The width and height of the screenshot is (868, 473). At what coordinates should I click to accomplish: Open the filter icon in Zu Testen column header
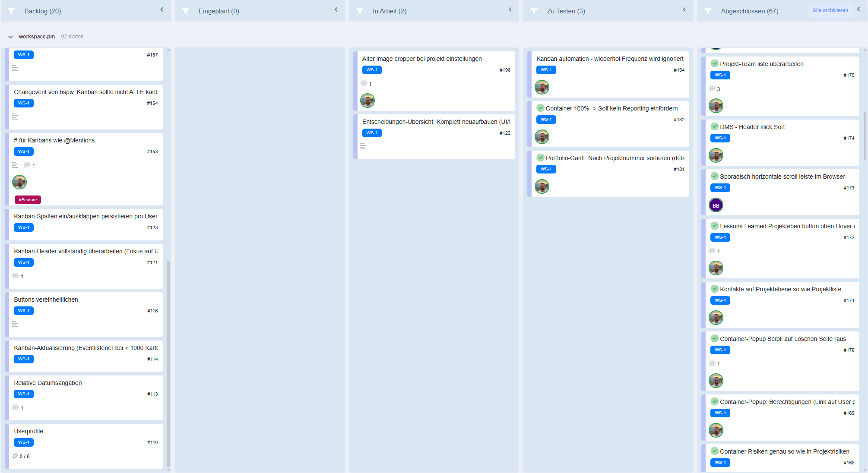[534, 11]
